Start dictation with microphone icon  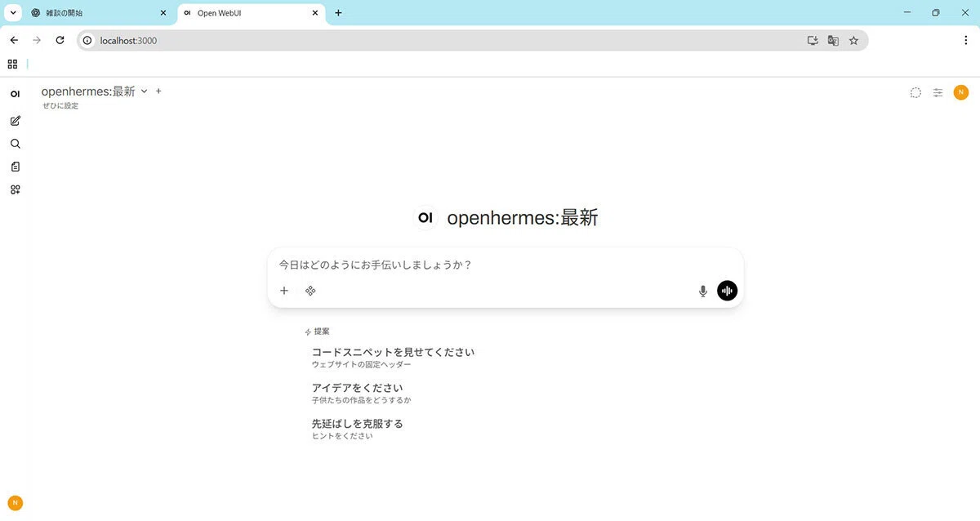(702, 291)
